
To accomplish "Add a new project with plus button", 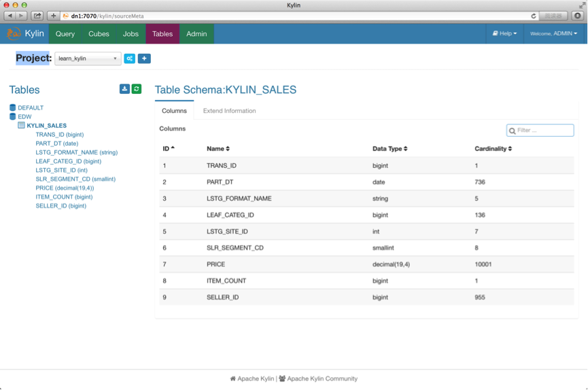I will pyautogui.click(x=144, y=59).
